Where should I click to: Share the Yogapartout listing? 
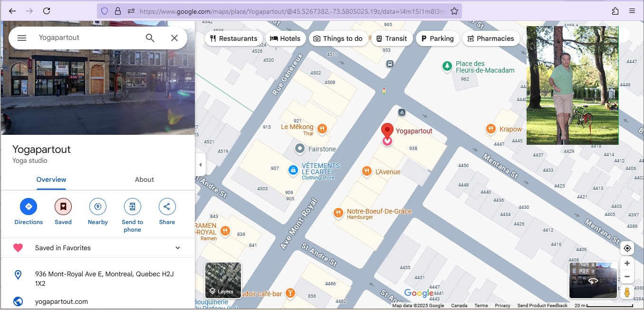(x=167, y=207)
